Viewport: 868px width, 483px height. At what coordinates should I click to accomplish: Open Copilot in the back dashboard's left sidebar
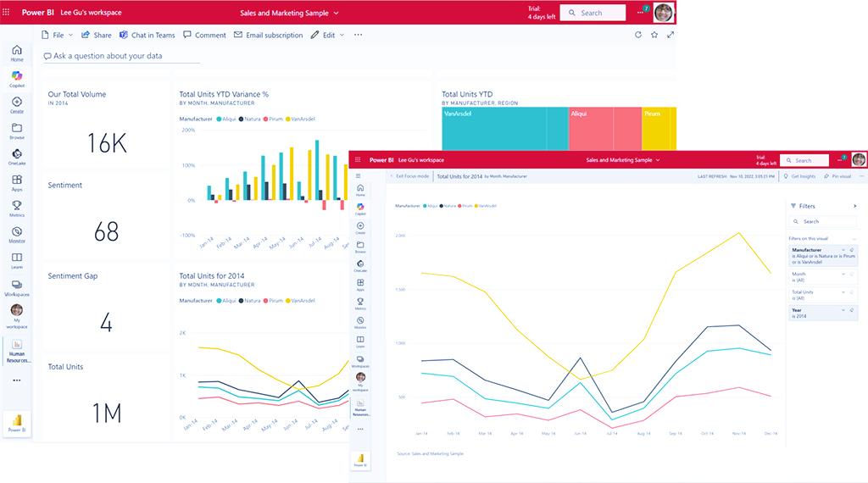[17, 79]
